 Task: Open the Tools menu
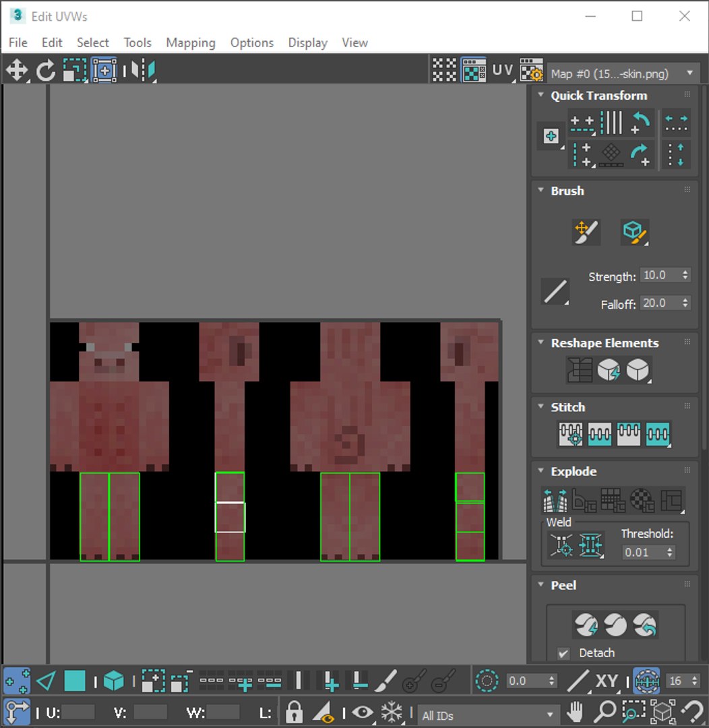point(137,42)
